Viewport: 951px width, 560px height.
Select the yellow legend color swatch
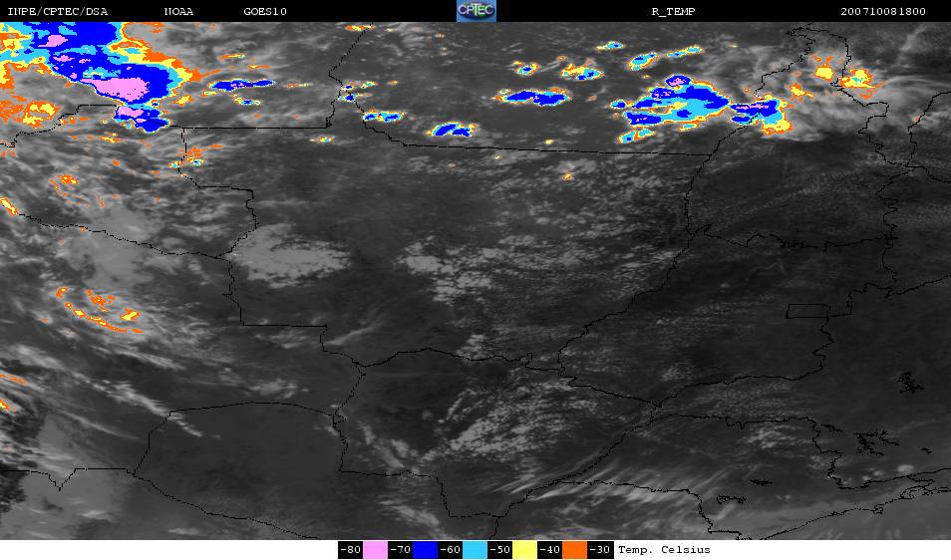[524, 550]
